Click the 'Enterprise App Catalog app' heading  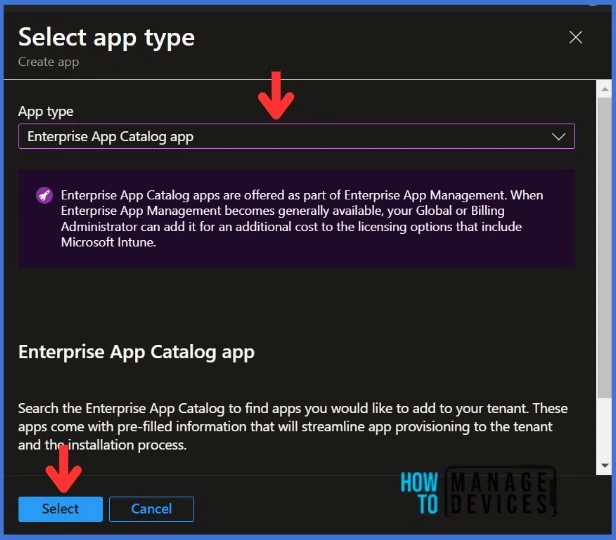pyautogui.click(x=136, y=352)
